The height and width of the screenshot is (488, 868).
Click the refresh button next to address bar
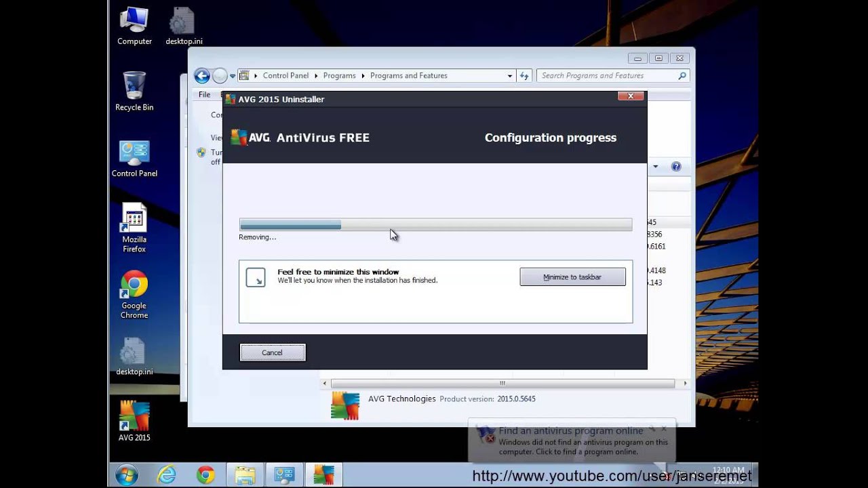click(x=524, y=76)
